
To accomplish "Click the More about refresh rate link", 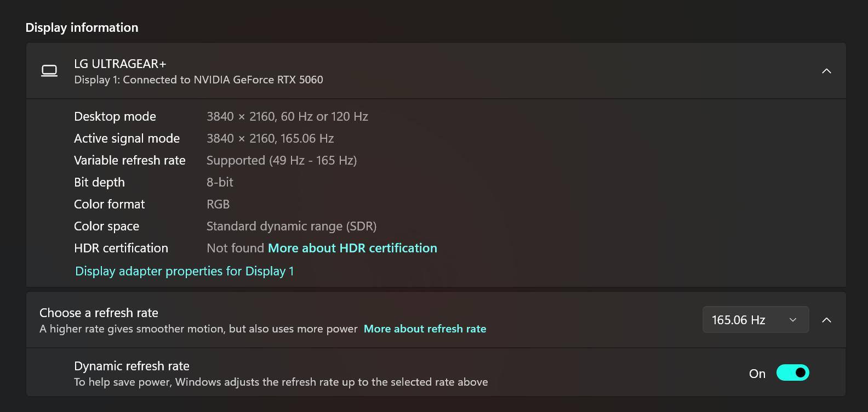I will pos(425,329).
